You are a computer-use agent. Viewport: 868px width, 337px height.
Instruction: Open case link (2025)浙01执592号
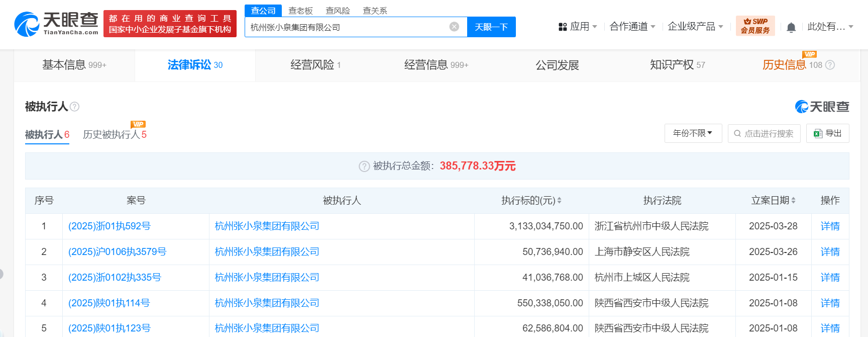pyautogui.click(x=110, y=226)
